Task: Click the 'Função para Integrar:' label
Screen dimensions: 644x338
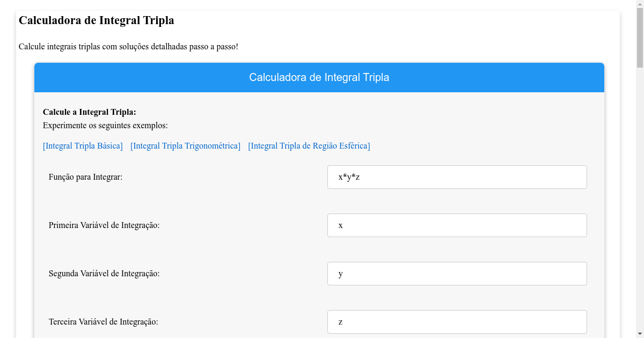Action: 85,177
